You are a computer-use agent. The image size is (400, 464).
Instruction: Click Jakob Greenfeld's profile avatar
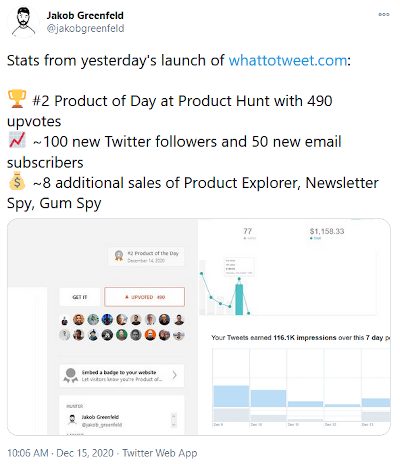[x=23, y=22]
